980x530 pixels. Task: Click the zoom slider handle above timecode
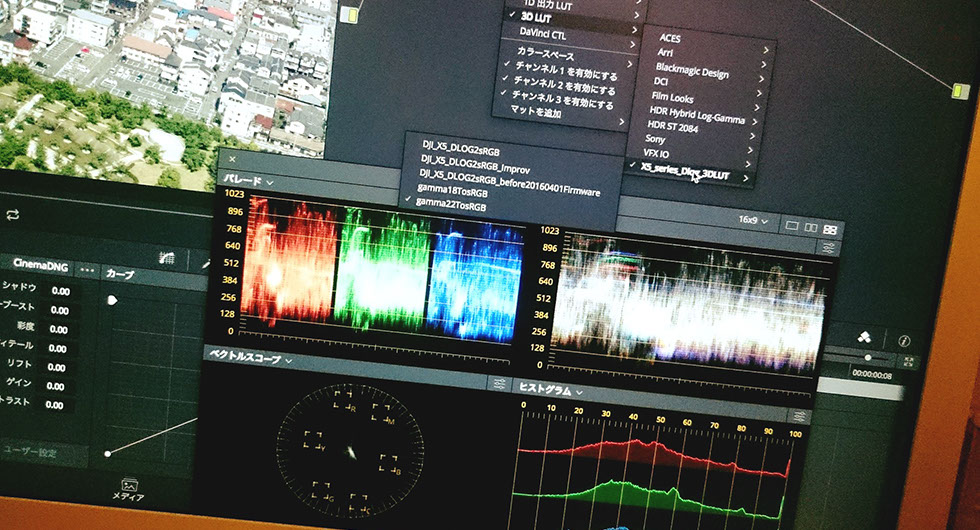[x=867, y=357]
